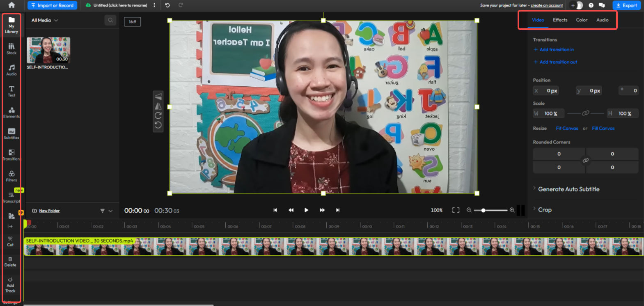
Task: Switch to the Color tab
Action: [582, 20]
